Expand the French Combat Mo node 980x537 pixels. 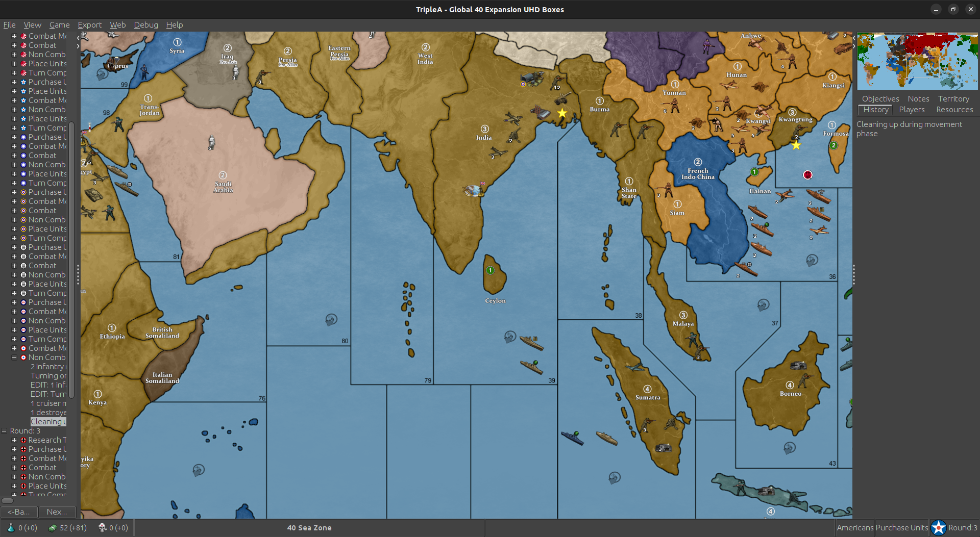[14, 348]
